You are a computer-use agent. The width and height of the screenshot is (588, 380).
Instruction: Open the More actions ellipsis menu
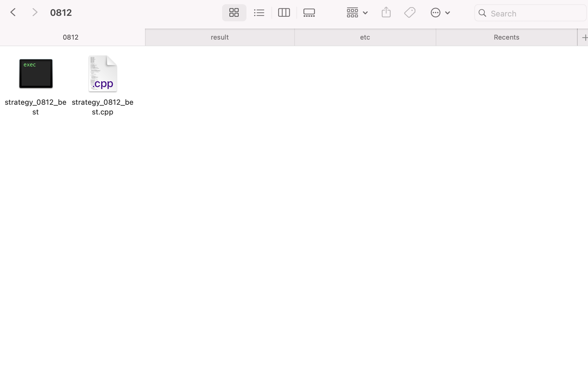pos(435,13)
